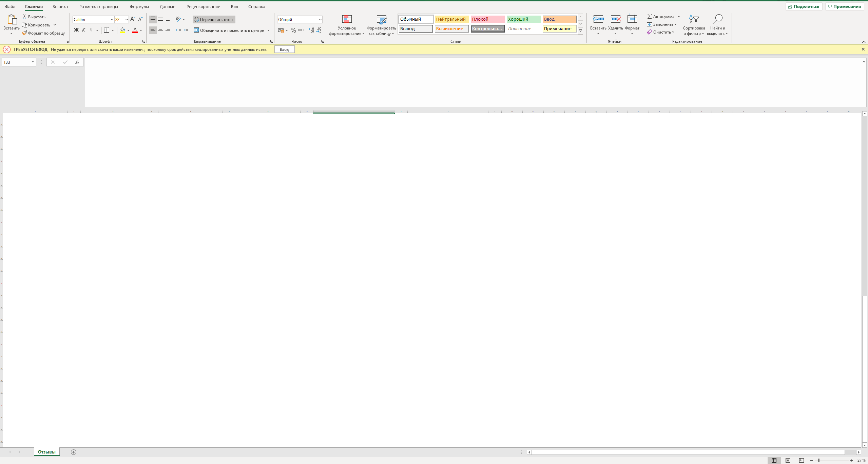Toggle bold (Ж) formatting
The height and width of the screenshot is (464, 868).
coord(76,30)
